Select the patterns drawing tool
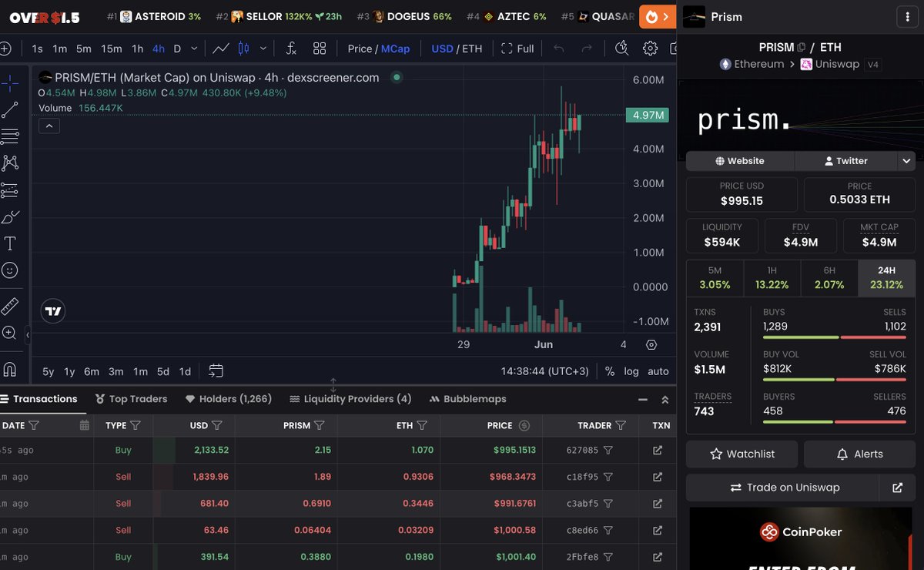This screenshot has height=570, width=924. (10, 163)
